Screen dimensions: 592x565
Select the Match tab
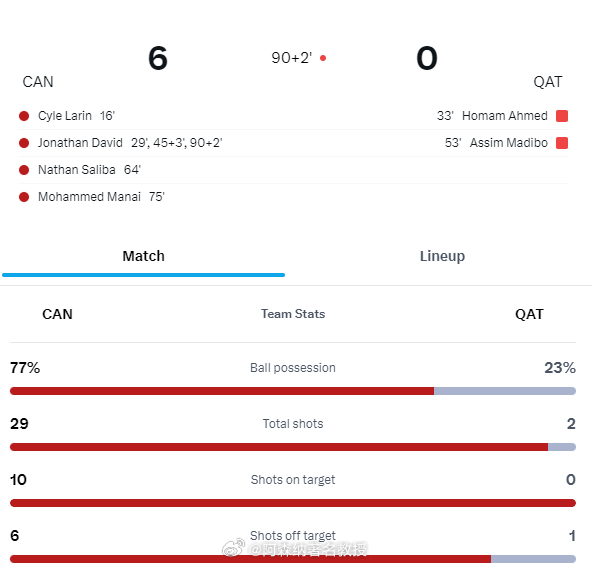[x=143, y=256]
